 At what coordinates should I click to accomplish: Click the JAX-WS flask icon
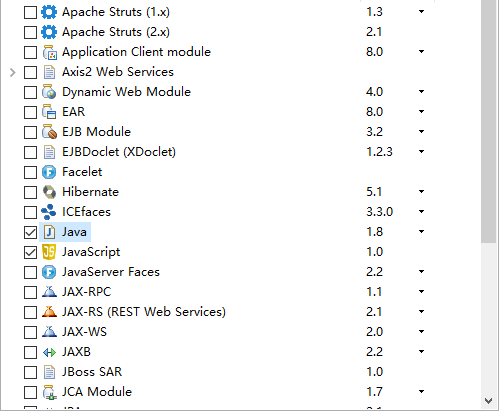pos(49,332)
